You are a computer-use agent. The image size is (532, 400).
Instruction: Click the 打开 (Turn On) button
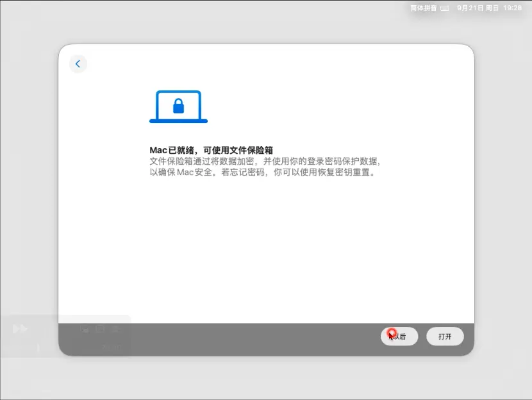(x=445, y=336)
